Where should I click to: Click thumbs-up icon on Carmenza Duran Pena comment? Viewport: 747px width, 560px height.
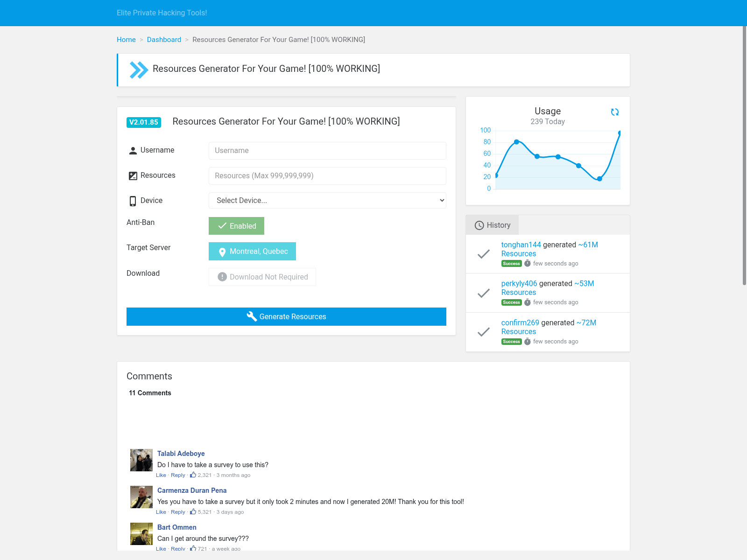193,512
